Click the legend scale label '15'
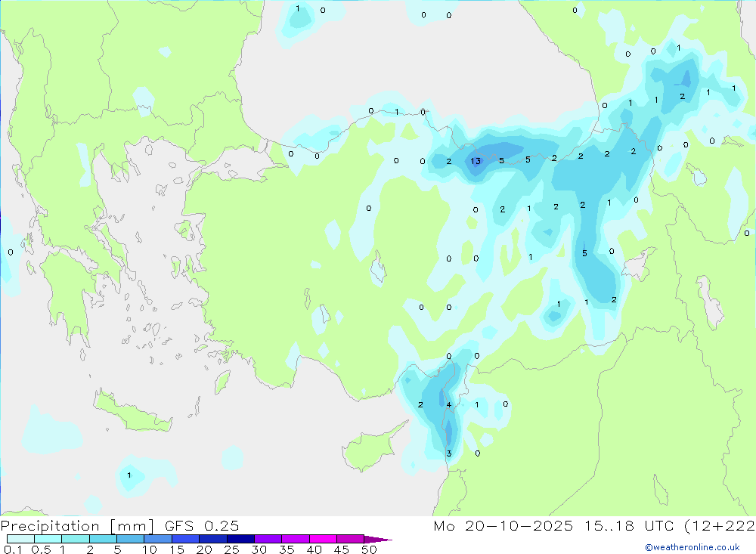 click(x=177, y=549)
